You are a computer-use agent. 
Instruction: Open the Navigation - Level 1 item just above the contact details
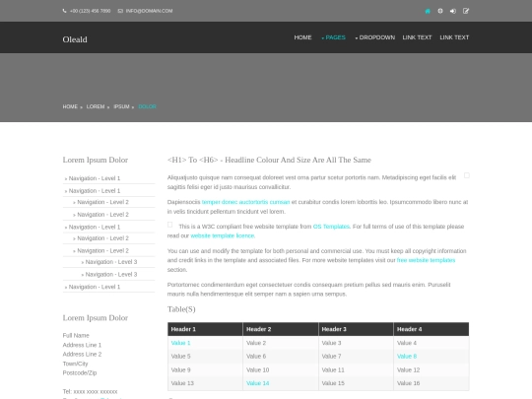[95, 287]
